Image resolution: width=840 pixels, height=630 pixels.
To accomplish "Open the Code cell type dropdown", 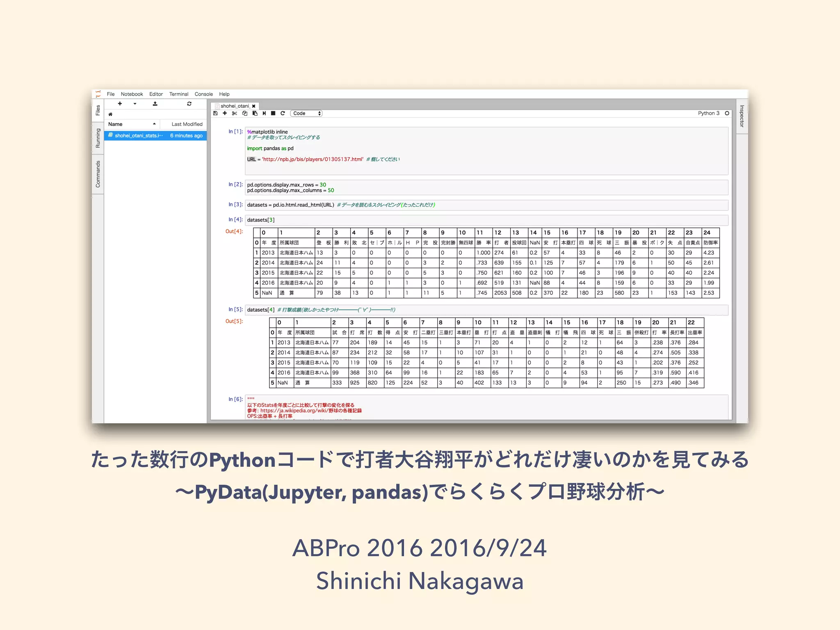I will point(306,113).
